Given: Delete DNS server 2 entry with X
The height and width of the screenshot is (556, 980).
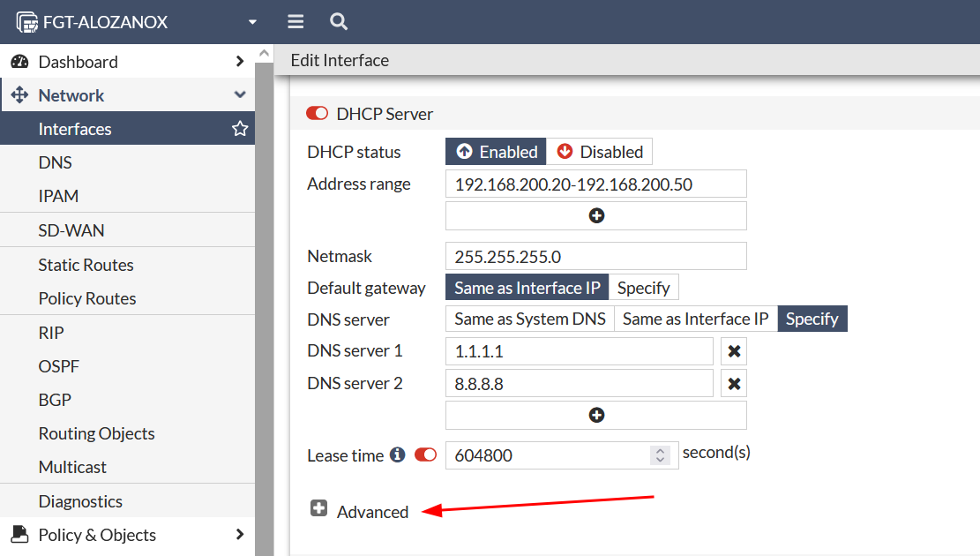Looking at the screenshot, I should click(734, 384).
